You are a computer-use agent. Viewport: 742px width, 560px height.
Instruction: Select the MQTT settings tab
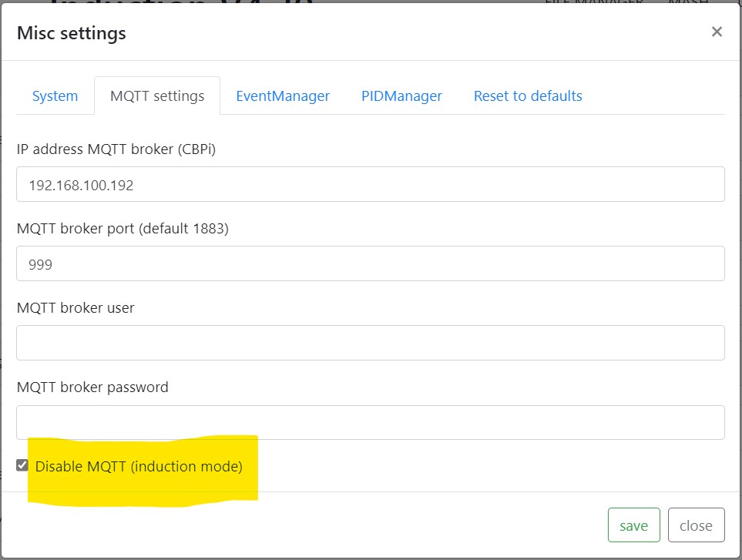(x=157, y=96)
